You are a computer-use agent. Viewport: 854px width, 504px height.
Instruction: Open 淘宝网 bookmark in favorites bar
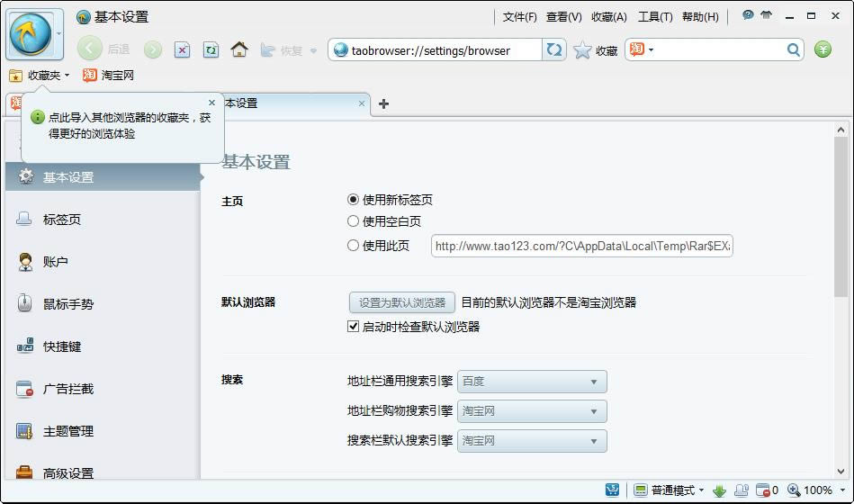[x=108, y=76]
